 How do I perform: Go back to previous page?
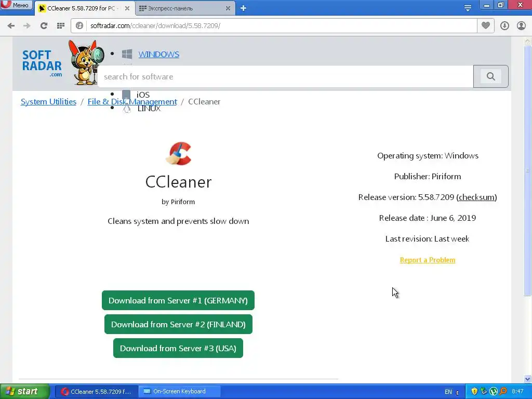11,26
